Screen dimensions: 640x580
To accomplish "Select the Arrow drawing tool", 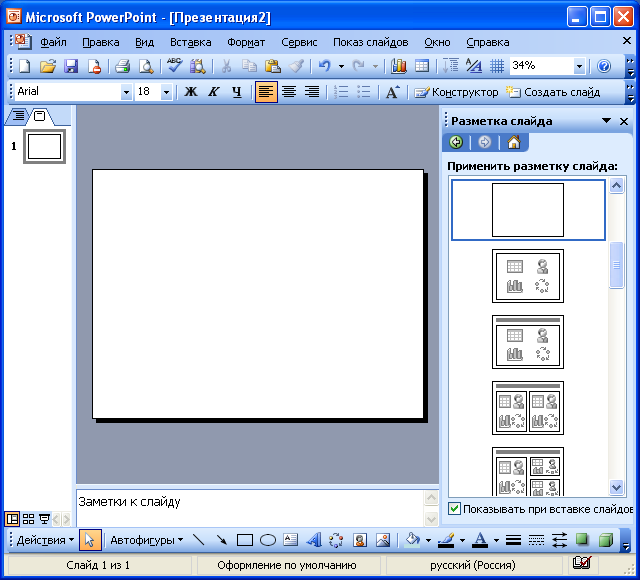I will point(222,540).
